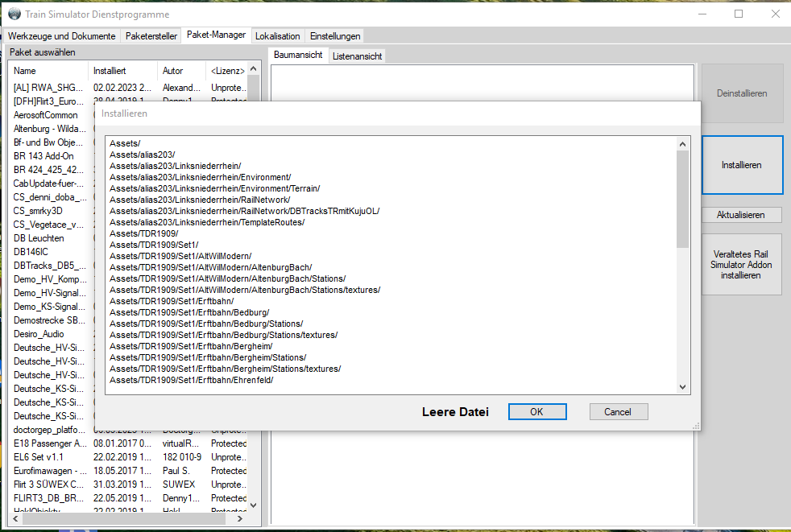Click Assets/TDR1909/Set1/Erftbahn/Ehrenfeld/ entry
This screenshot has width=791, height=532.
point(191,380)
